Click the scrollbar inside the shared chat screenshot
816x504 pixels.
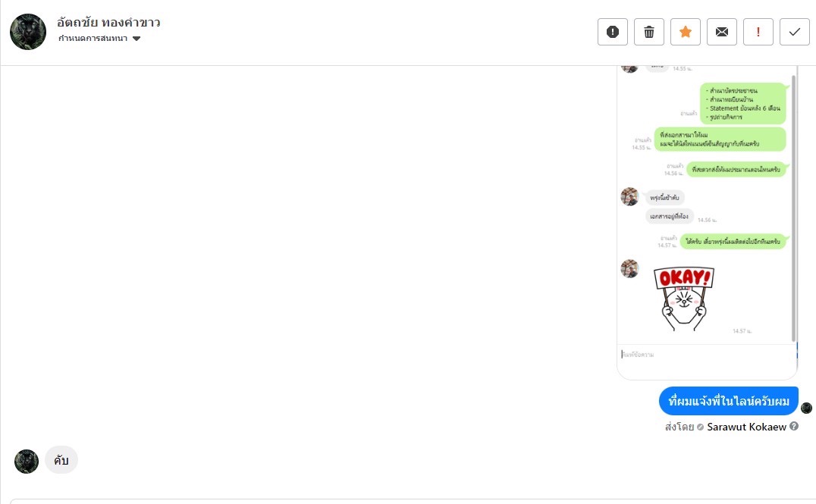(x=793, y=205)
